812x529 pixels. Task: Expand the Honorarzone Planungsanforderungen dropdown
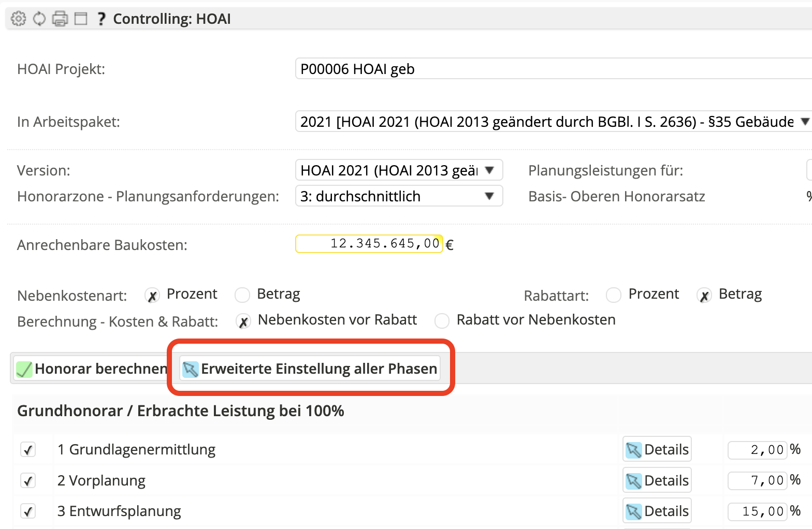[x=399, y=196]
